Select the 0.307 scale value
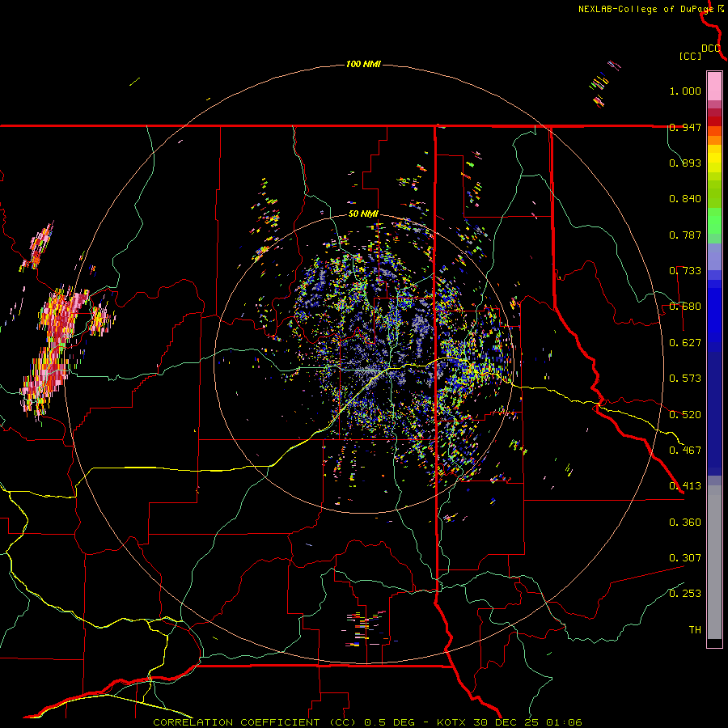This screenshot has height=728, width=728. (x=685, y=558)
